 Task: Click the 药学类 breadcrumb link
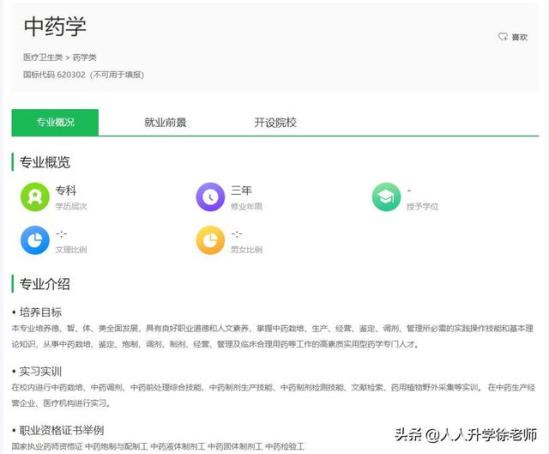(x=84, y=57)
